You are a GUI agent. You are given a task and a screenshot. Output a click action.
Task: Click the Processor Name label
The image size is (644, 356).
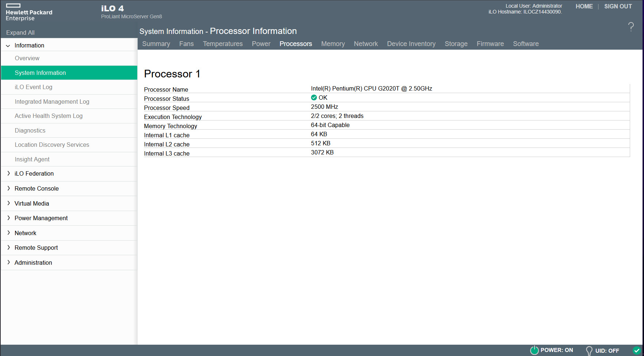click(166, 89)
